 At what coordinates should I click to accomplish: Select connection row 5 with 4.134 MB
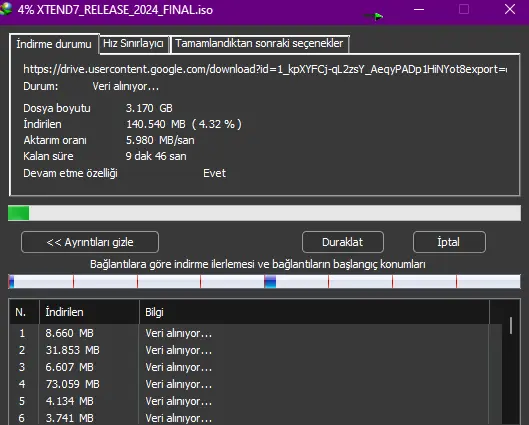point(255,401)
